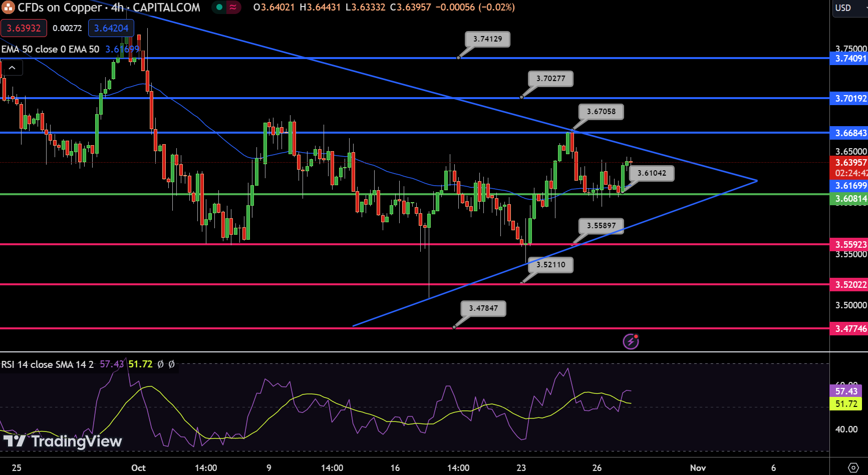Click the 3.52022 pink axis label
This screenshot has height=475, width=868.
point(849,285)
